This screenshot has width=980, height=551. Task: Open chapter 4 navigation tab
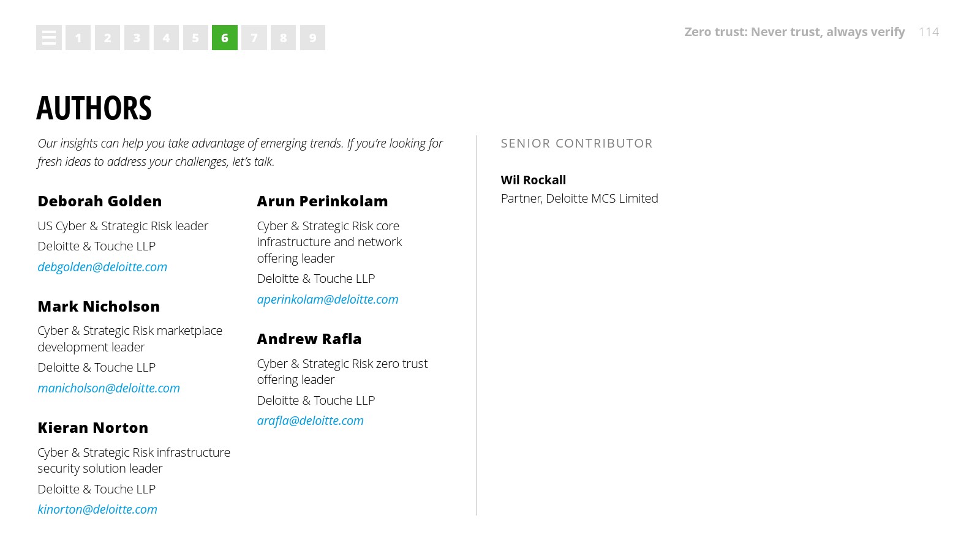pyautogui.click(x=166, y=38)
